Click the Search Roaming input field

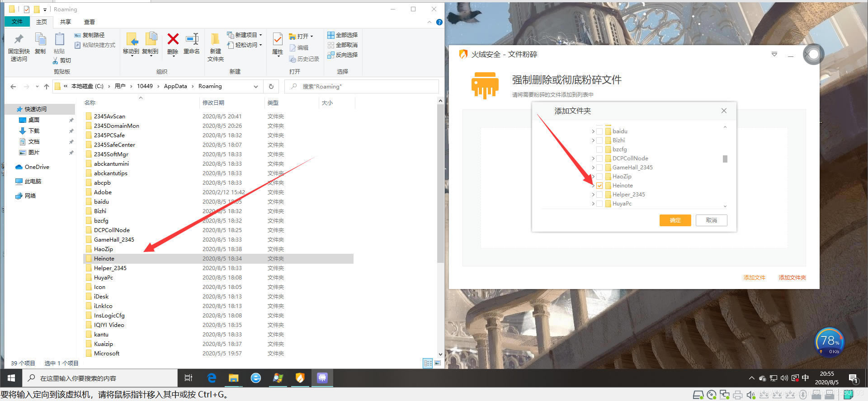pyautogui.click(x=362, y=86)
